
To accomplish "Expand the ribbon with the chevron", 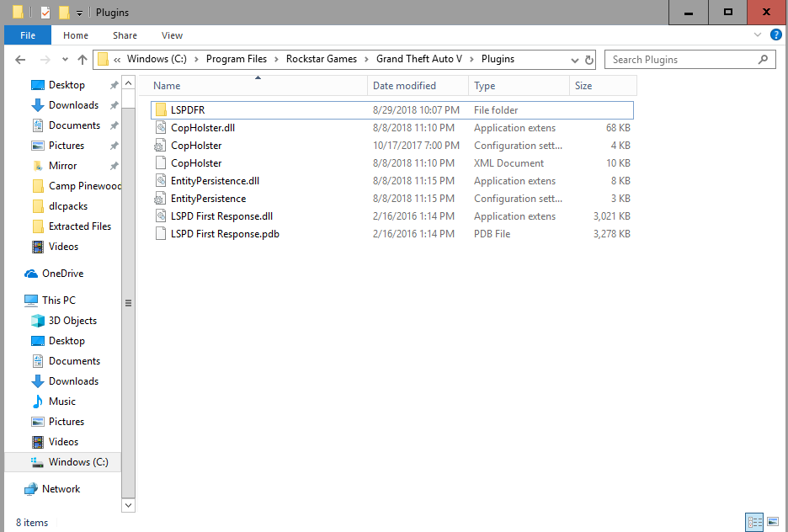I will 758,35.
